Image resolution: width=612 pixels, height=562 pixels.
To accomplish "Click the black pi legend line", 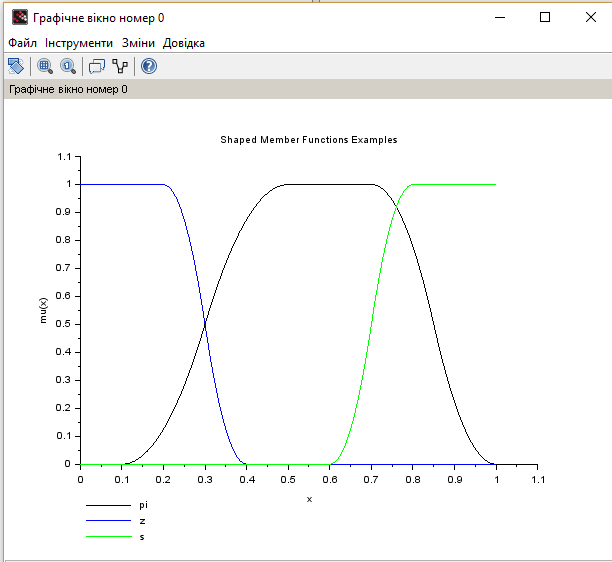I will pos(109,505).
